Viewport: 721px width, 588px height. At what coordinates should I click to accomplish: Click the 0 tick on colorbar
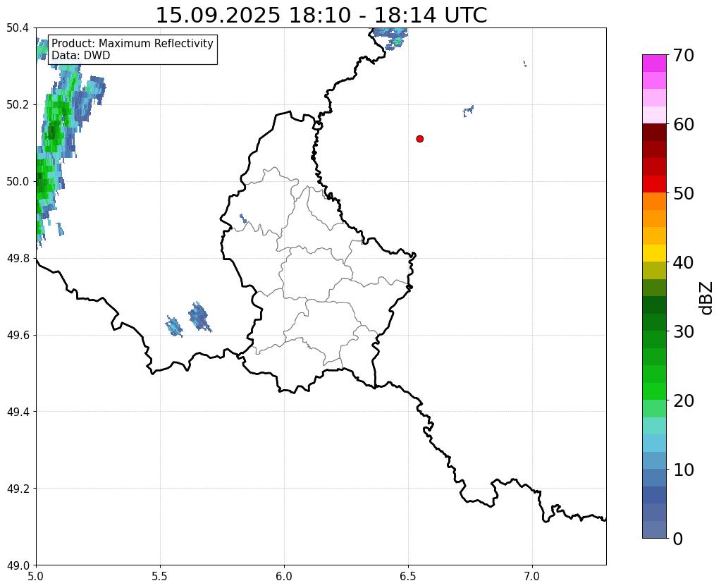coord(678,539)
